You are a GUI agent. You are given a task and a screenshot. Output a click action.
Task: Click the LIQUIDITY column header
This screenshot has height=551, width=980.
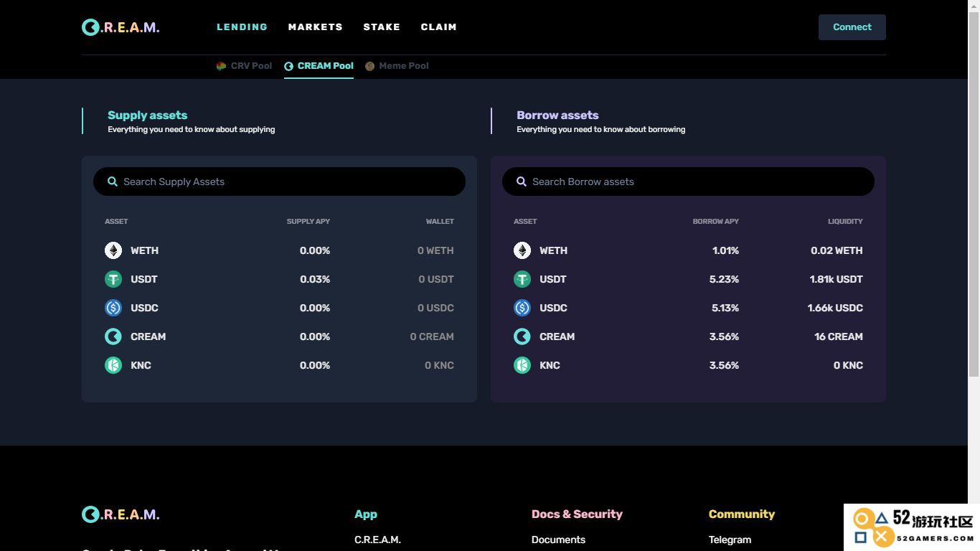pos(845,221)
